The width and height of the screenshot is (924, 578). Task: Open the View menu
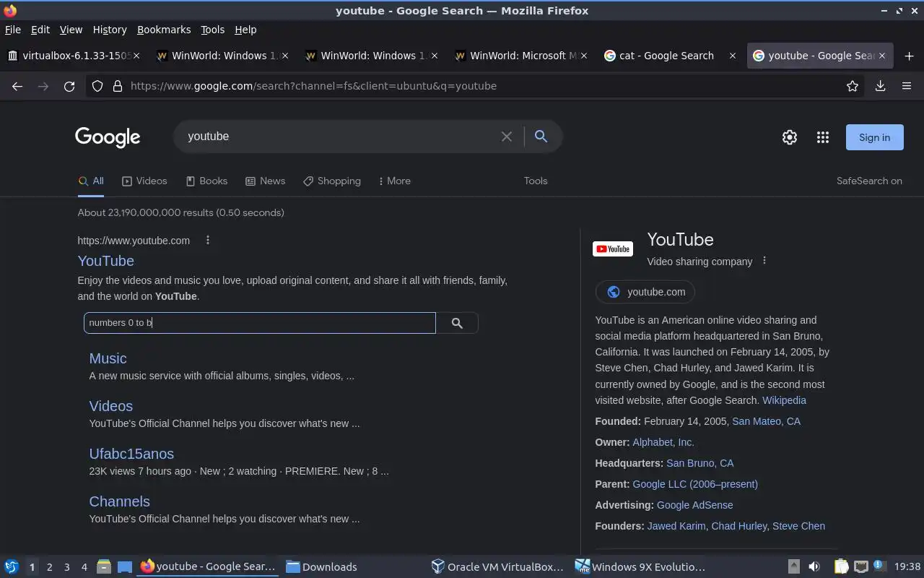71,30
